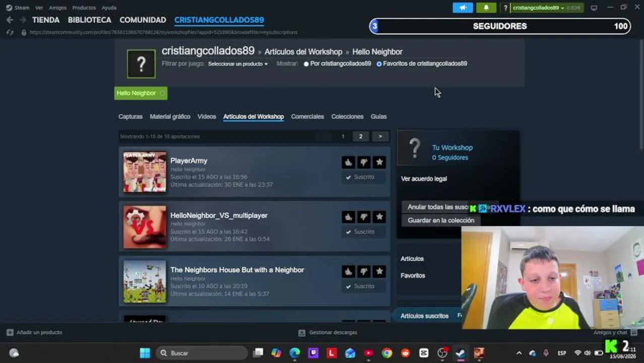Screen dimensions: 644x363
Task: Expand the 'Seleccionar un producto' dropdown
Action: click(x=238, y=64)
